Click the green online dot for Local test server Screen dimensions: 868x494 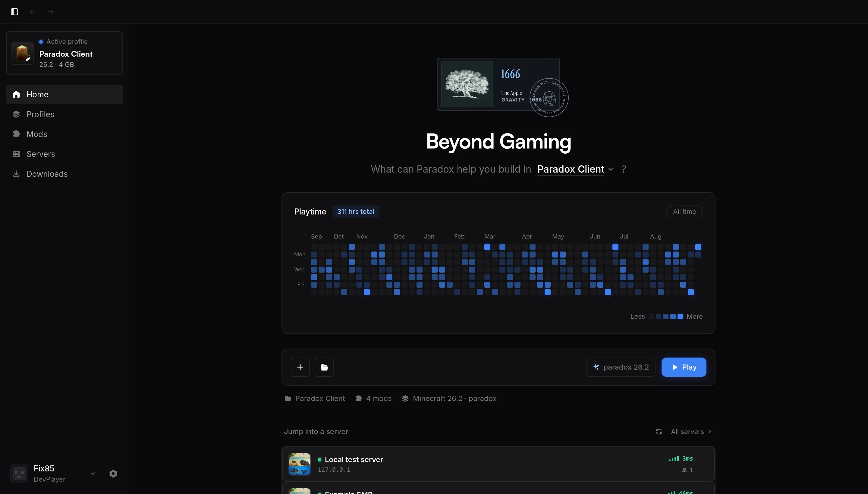(319, 460)
